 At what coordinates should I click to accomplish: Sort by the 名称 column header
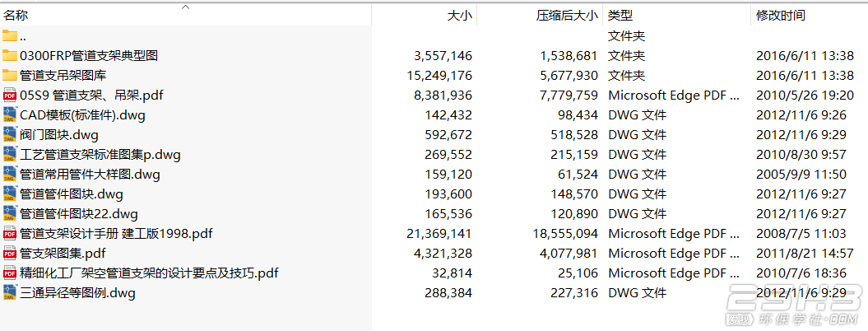click(x=16, y=16)
